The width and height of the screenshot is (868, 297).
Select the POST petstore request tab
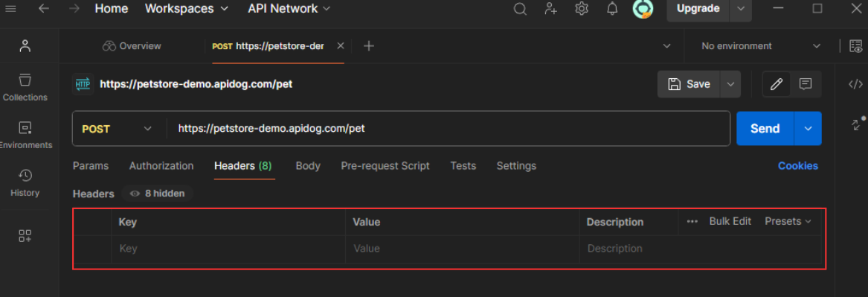pyautogui.click(x=268, y=46)
